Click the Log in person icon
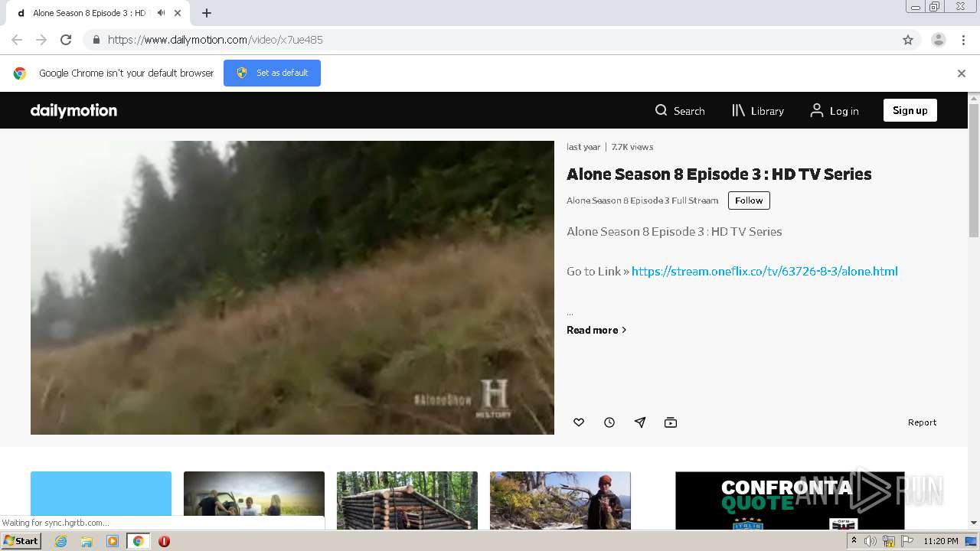 (x=817, y=110)
